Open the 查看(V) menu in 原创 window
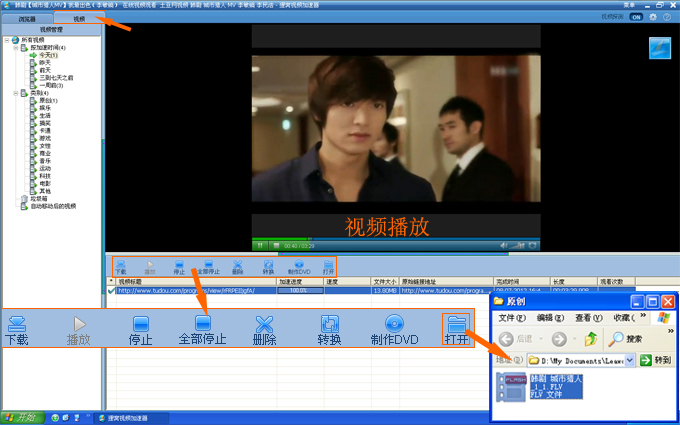 point(588,318)
